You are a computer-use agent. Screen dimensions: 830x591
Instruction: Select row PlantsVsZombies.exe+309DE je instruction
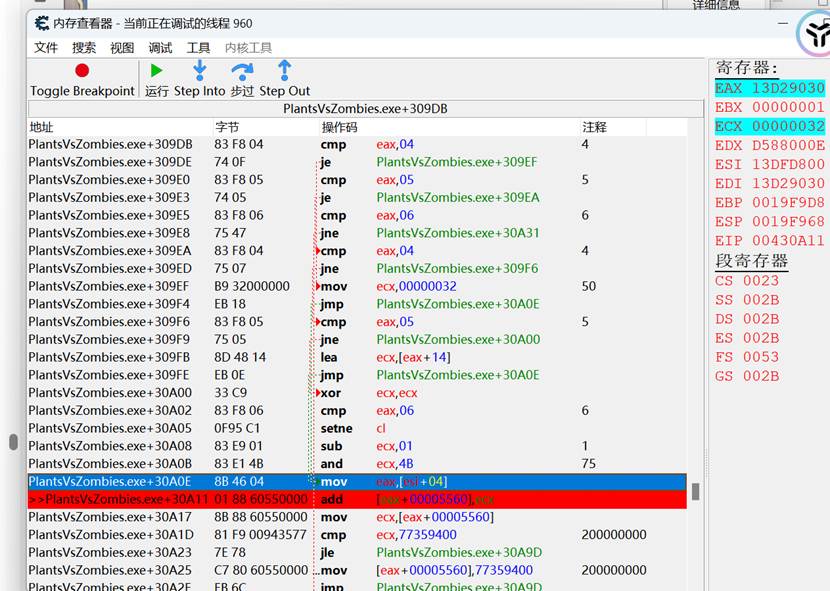click(x=357, y=162)
